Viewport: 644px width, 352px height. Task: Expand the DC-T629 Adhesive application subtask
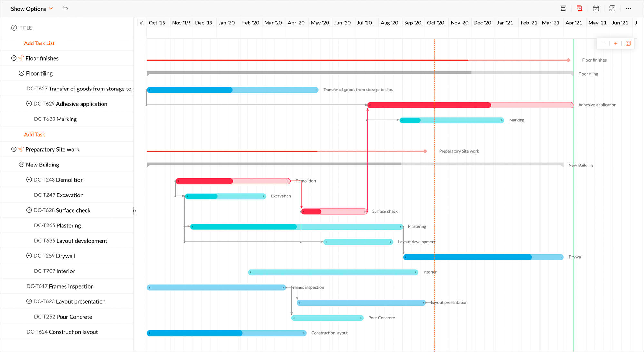point(29,104)
